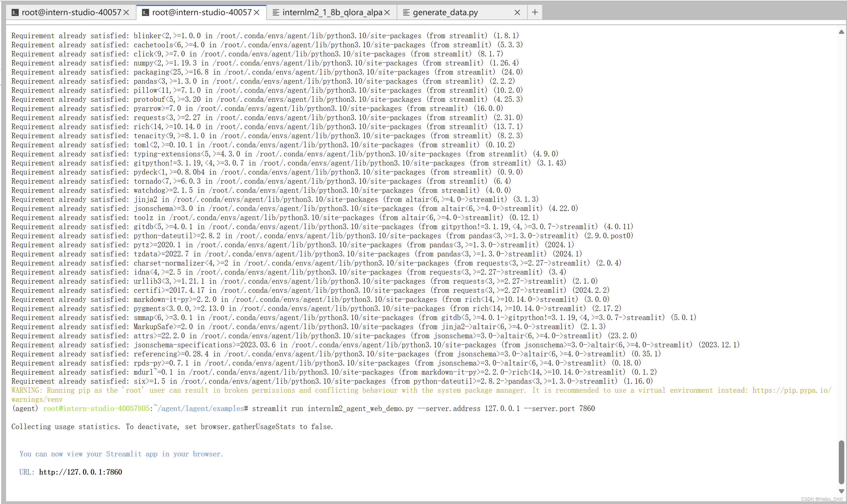Click the scroll down arrow of the terminal
This screenshot has height=504, width=847.
pyautogui.click(x=841, y=491)
